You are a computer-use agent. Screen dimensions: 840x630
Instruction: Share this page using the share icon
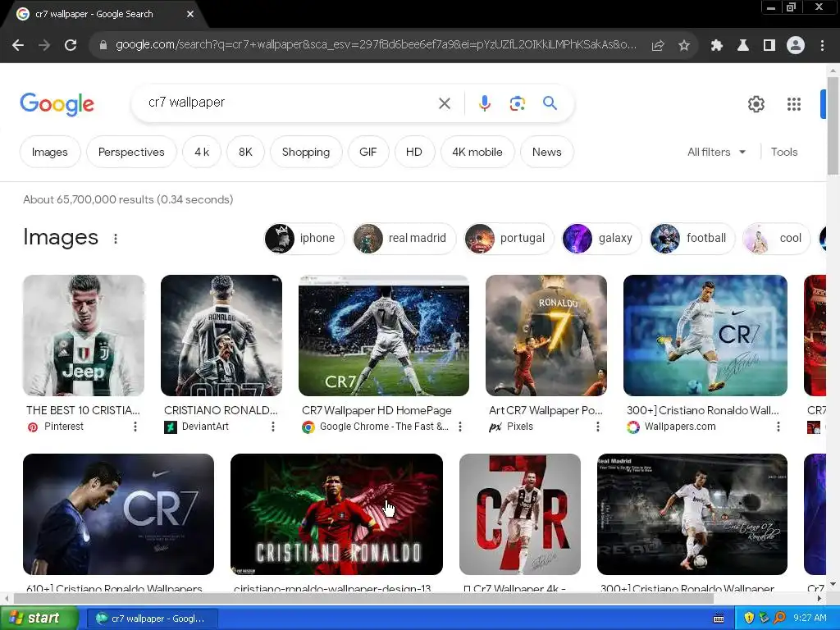click(x=658, y=46)
